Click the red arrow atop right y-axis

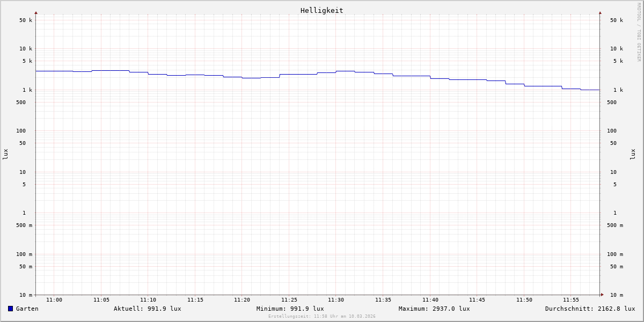tap(600, 12)
